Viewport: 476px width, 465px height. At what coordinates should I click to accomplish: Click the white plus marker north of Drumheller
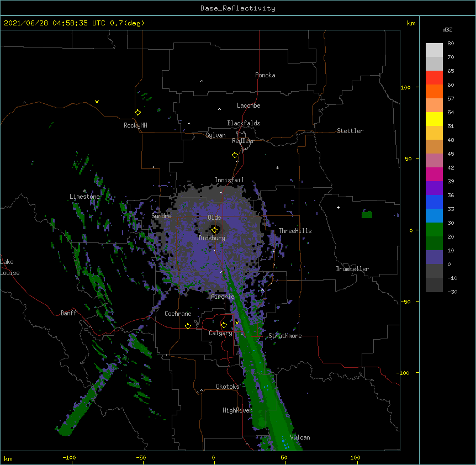338,207
